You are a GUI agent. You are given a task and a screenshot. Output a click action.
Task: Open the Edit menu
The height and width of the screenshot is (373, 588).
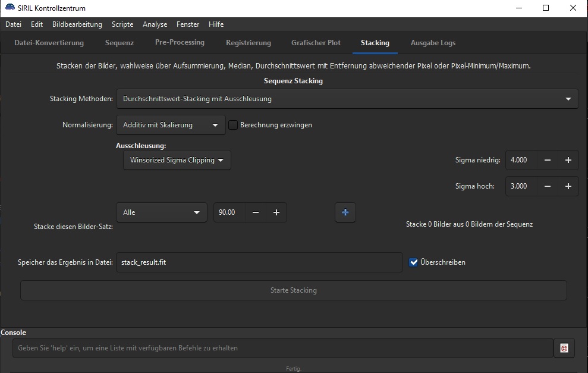click(37, 24)
